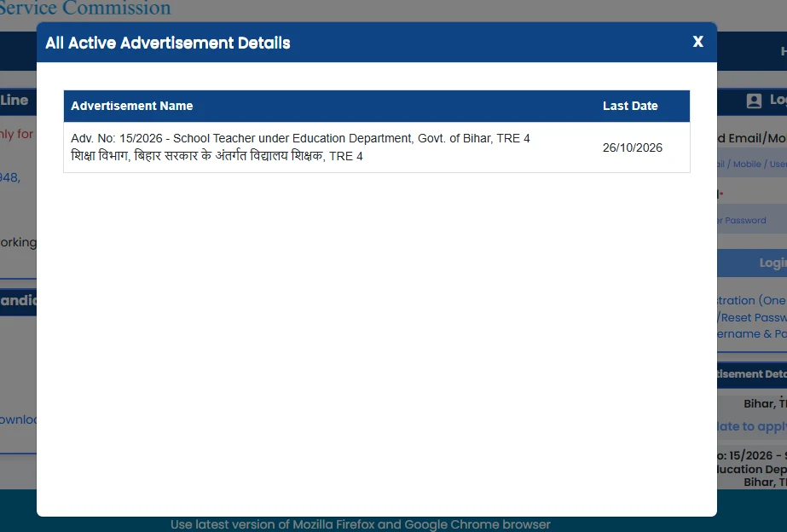
Task: Click the 26/10/2026 last date cell
Action: click(633, 147)
